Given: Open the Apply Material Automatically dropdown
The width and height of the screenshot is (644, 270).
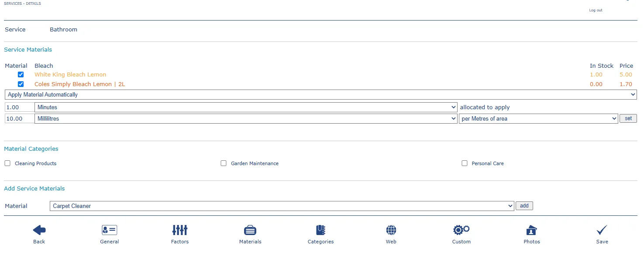Looking at the screenshot, I should click(x=321, y=95).
